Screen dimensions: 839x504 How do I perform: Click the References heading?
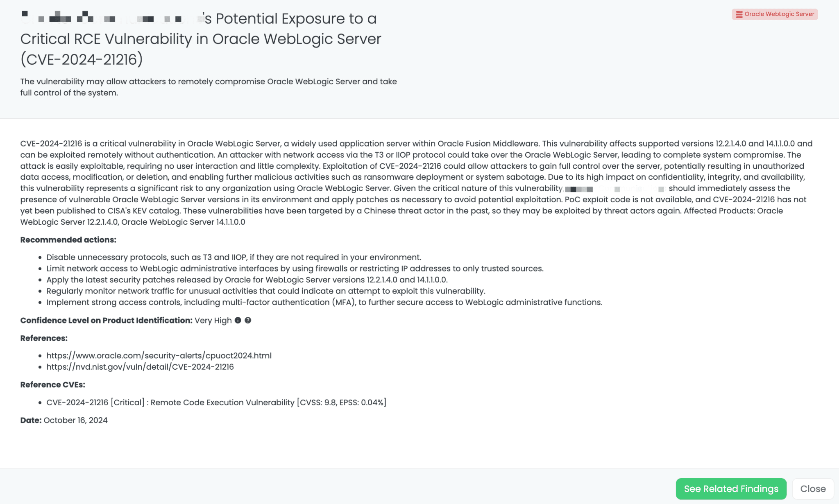44,338
